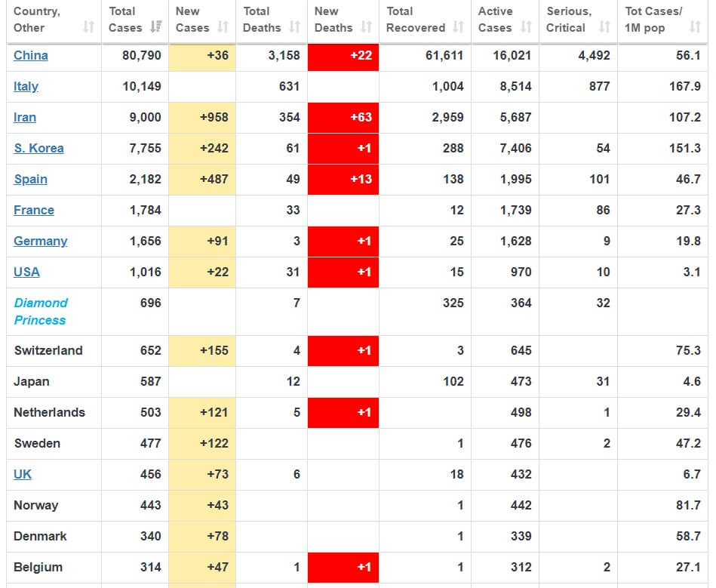Sort by New Cases using arrow icon
The width and height of the screenshot is (716, 588).
click(223, 27)
